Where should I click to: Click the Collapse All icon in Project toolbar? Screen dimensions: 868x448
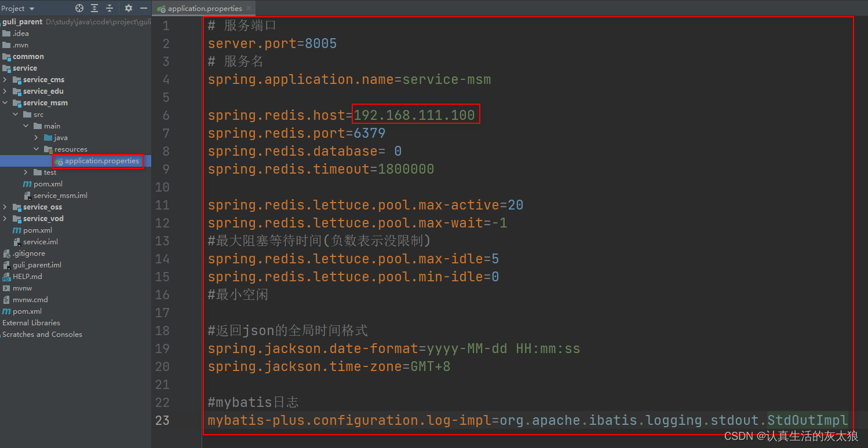110,8
